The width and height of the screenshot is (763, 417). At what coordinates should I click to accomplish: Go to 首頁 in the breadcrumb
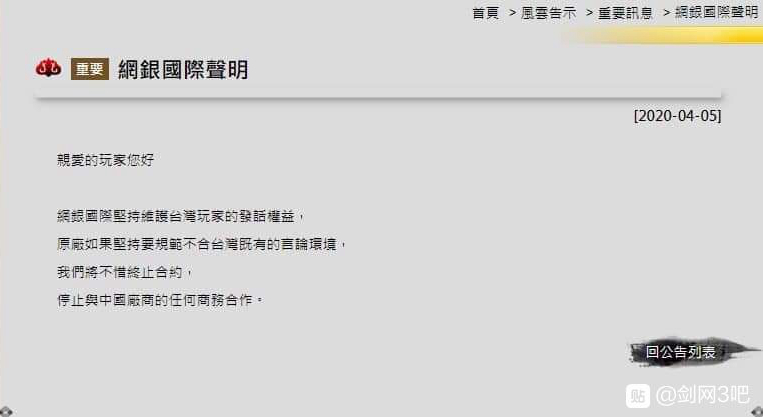point(486,13)
